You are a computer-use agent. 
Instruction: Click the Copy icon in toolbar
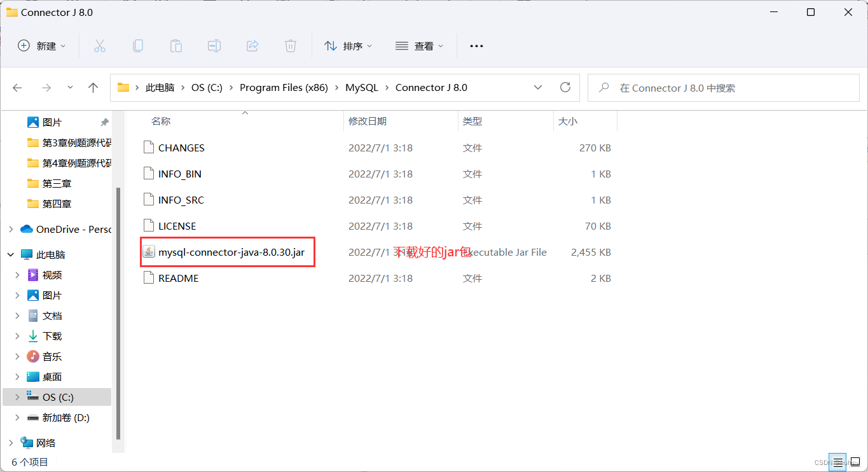[x=137, y=46]
